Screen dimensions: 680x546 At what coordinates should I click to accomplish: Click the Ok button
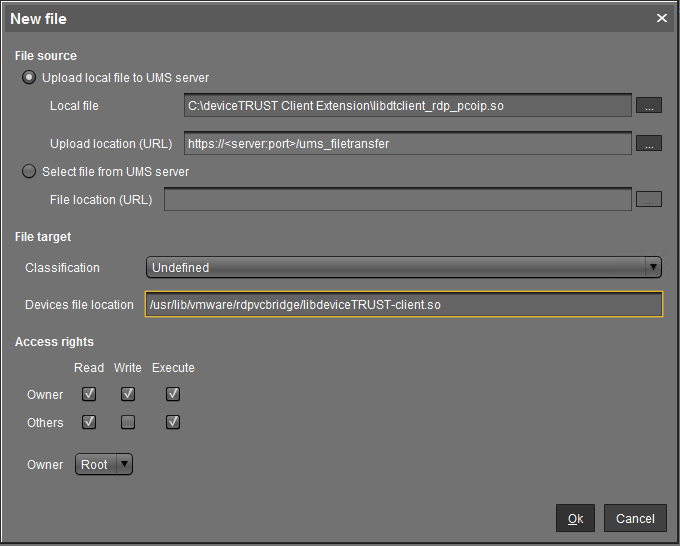[575, 518]
